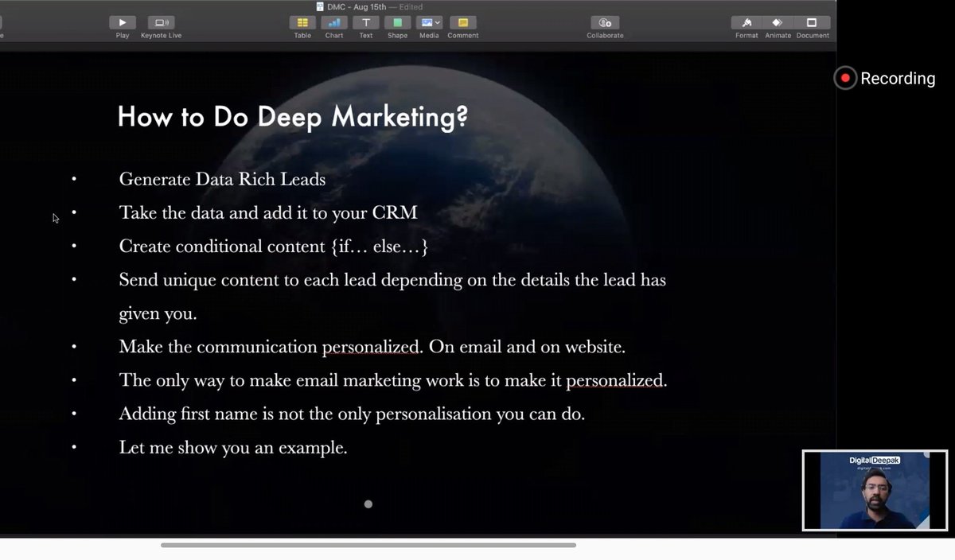Click the Edited status beside the document title
The image size is (955, 560).
(411, 6)
